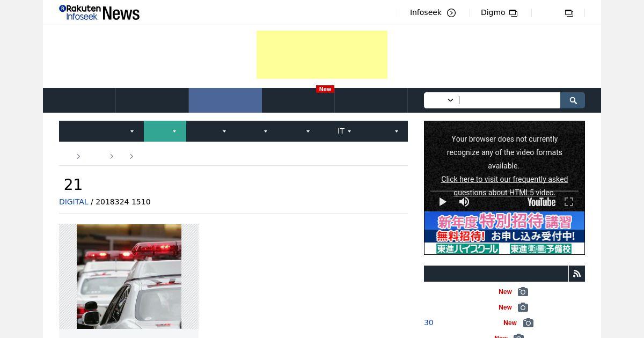
Task: Select the highlighted blue navigation tab
Action: [225, 100]
